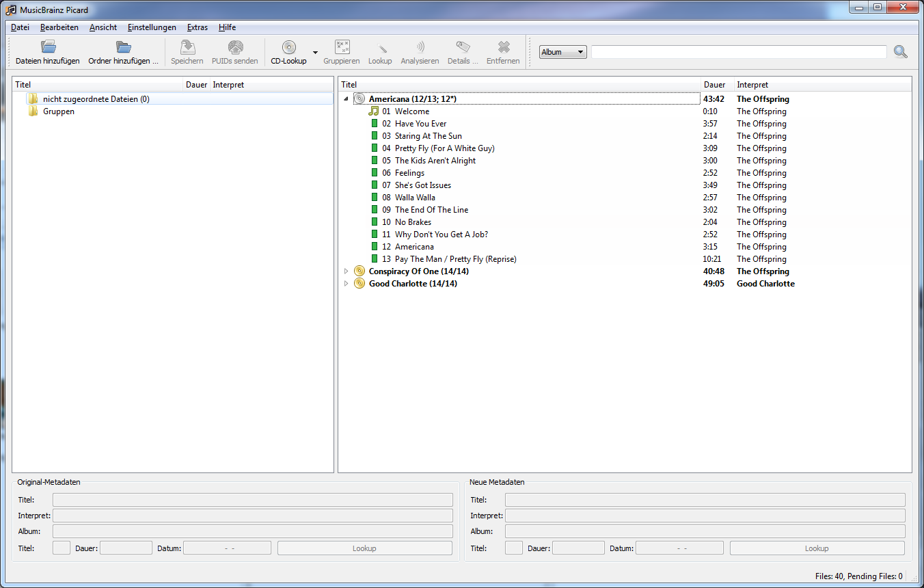Image resolution: width=924 pixels, height=588 pixels.
Task: Click the magnifying glass search icon
Action: coord(900,52)
